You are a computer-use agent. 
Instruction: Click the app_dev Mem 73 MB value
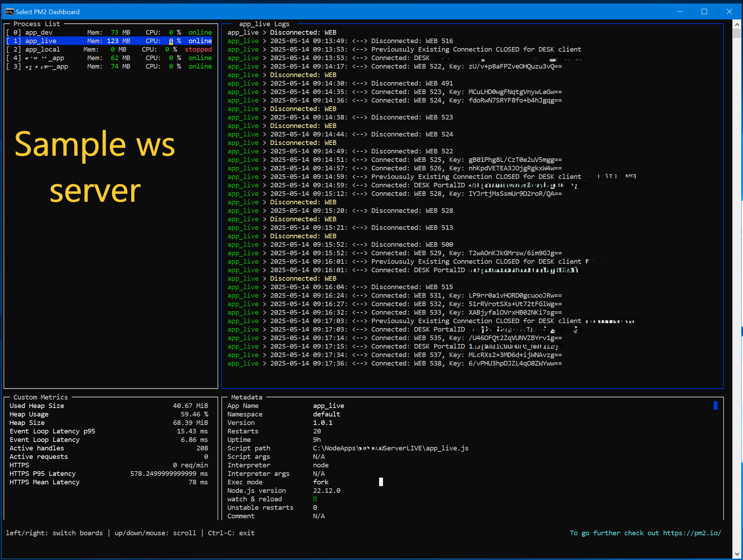[120, 33]
